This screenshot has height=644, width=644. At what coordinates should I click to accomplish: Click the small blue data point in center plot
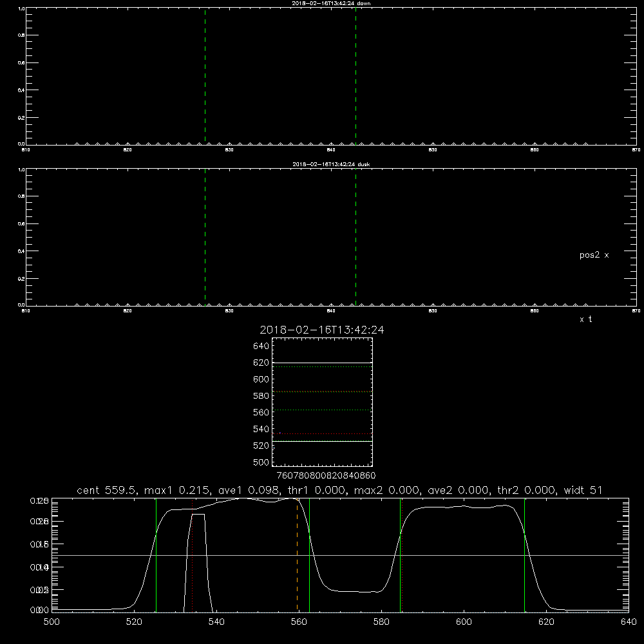(279, 433)
